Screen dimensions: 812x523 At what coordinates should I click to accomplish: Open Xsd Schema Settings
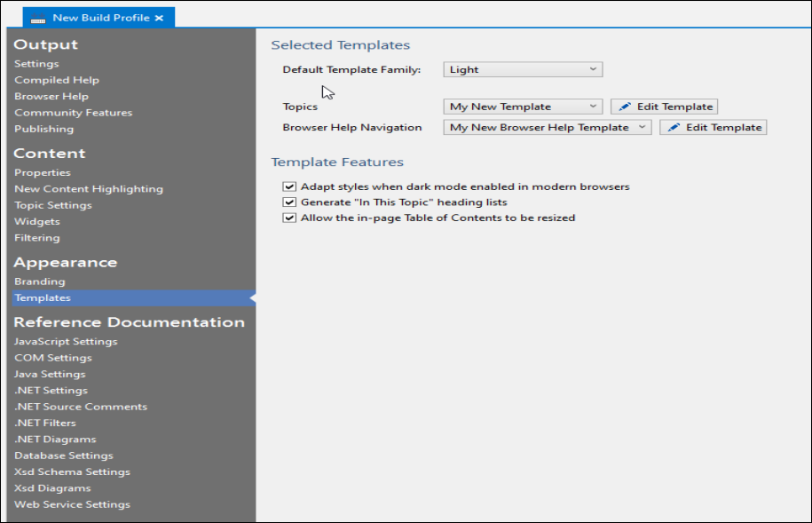(x=72, y=471)
